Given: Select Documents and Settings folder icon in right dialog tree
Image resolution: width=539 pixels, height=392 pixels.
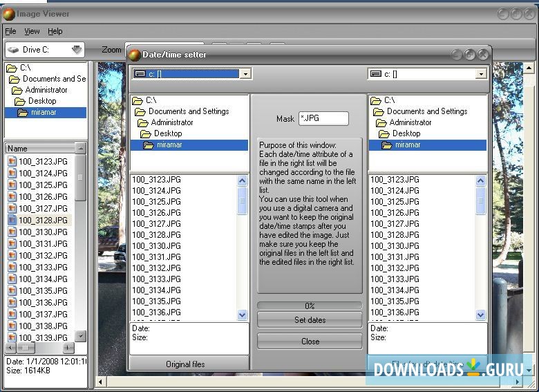Looking at the screenshot, I should coord(379,112).
